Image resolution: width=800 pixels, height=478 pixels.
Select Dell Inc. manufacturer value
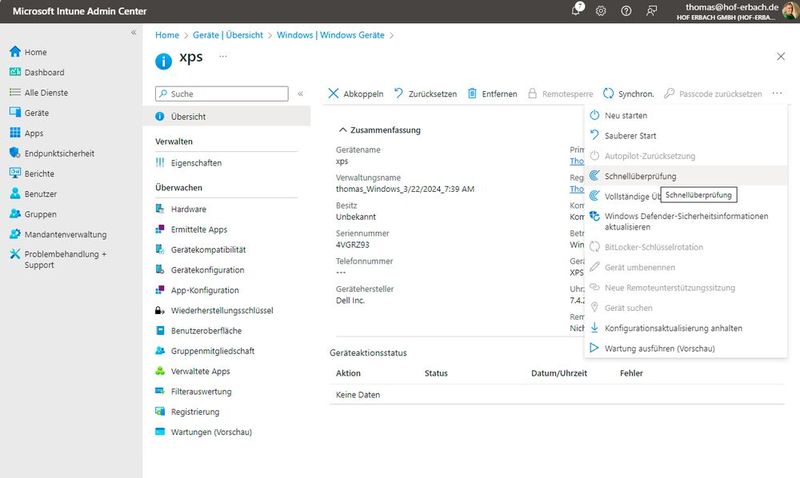pos(350,300)
